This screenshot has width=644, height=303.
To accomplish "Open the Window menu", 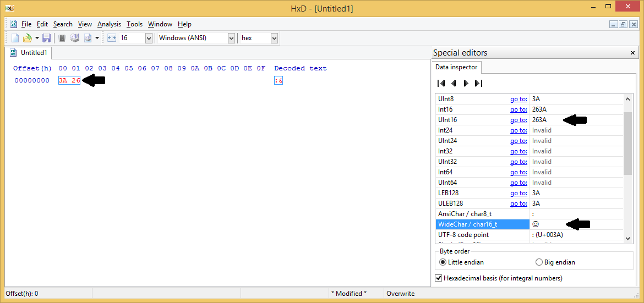I will click(160, 24).
